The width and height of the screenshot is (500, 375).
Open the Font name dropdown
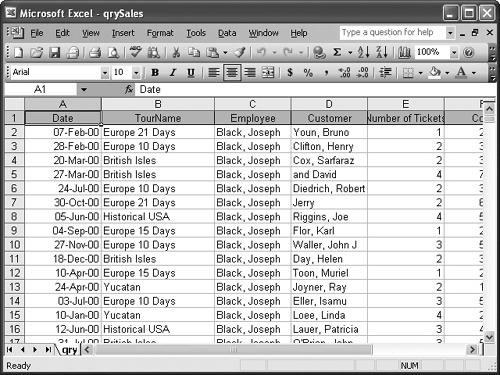point(105,72)
